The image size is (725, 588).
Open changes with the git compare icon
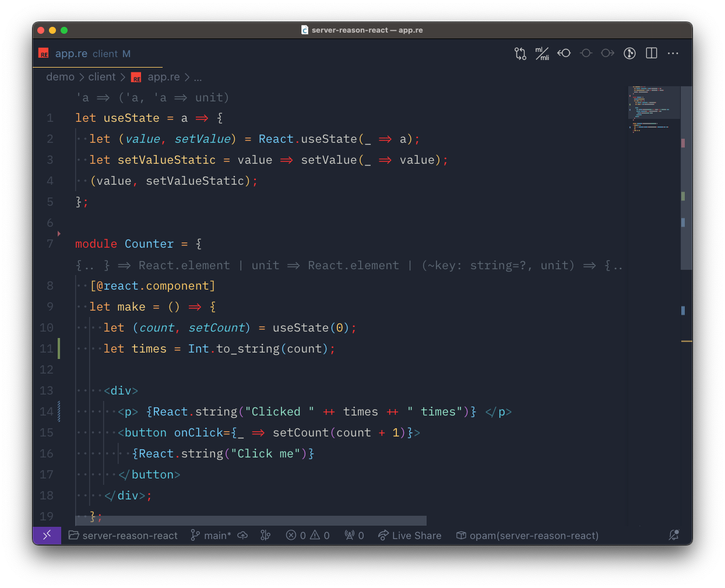tap(520, 54)
